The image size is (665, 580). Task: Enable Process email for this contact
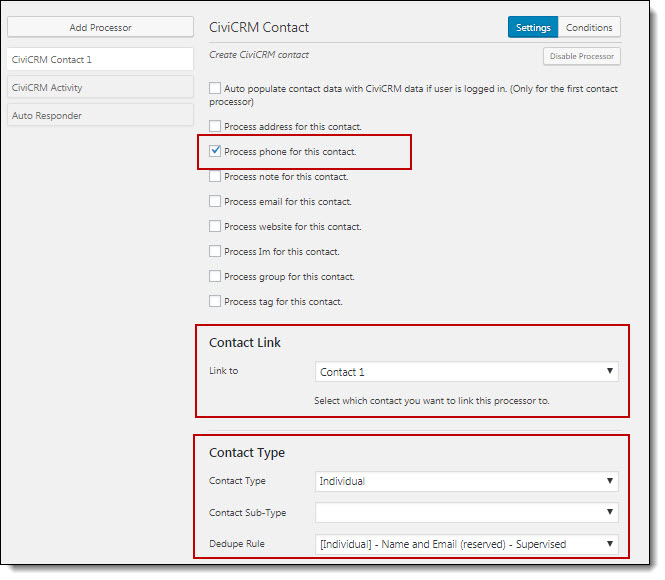pyautogui.click(x=215, y=201)
